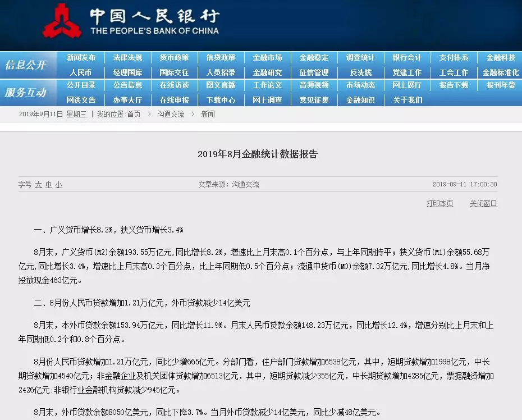This screenshot has height=420, width=522.
Task: Select 金融标准化 in the menu
Action: [x=501, y=72]
